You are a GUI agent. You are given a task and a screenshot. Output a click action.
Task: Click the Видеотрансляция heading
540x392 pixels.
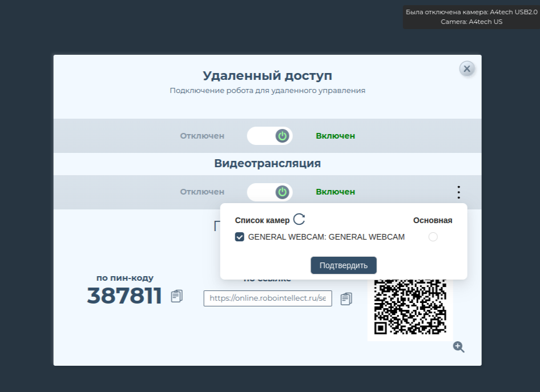tap(268, 163)
